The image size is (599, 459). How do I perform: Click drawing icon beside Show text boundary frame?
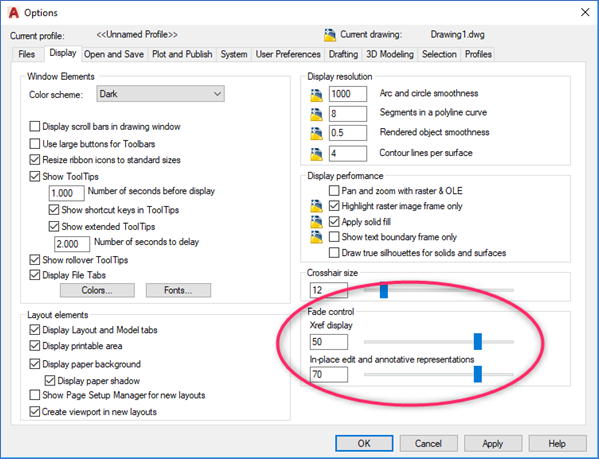pyautogui.click(x=316, y=237)
